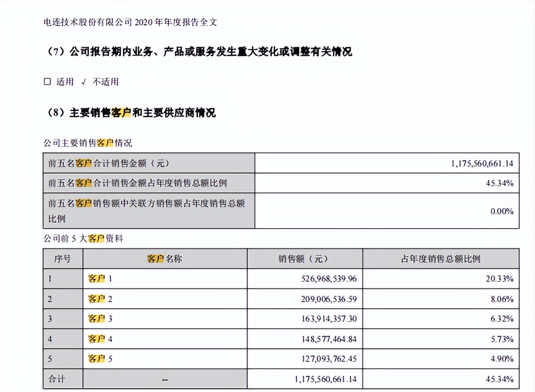
Task: Click the column header 销售额（元）
Action: tap(305, 259)
